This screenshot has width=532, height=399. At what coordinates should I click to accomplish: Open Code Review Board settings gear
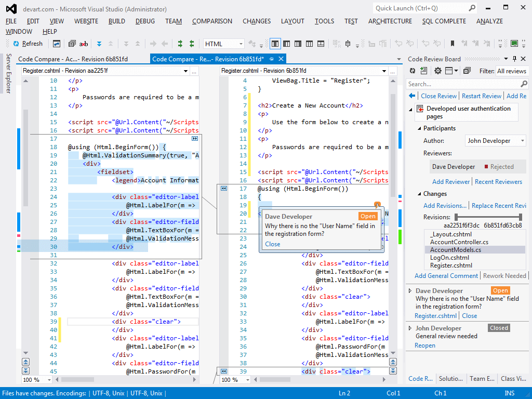pos(438,71)
